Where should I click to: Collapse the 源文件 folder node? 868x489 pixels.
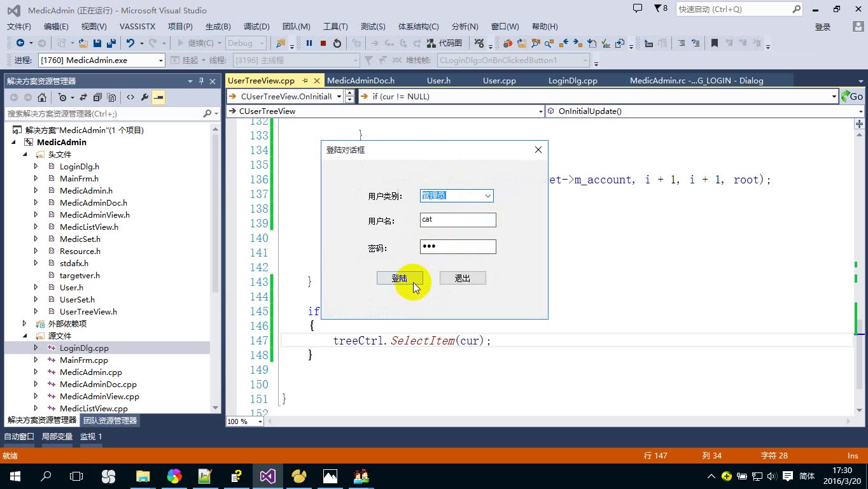(x=25, y=336)
